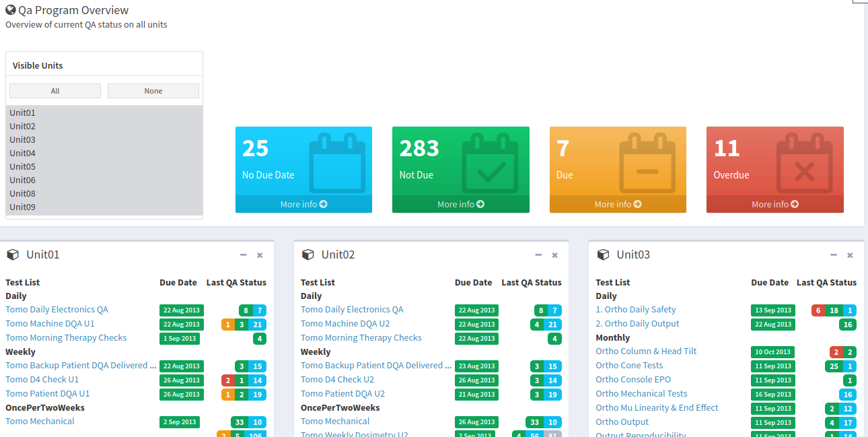Select Unit01 in Visible Units list

(x=104, y=112)
